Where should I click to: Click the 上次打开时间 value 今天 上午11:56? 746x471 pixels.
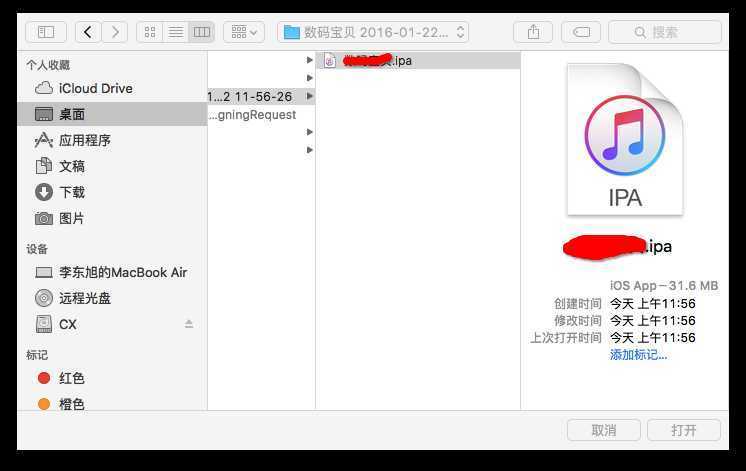coord(652,338)
